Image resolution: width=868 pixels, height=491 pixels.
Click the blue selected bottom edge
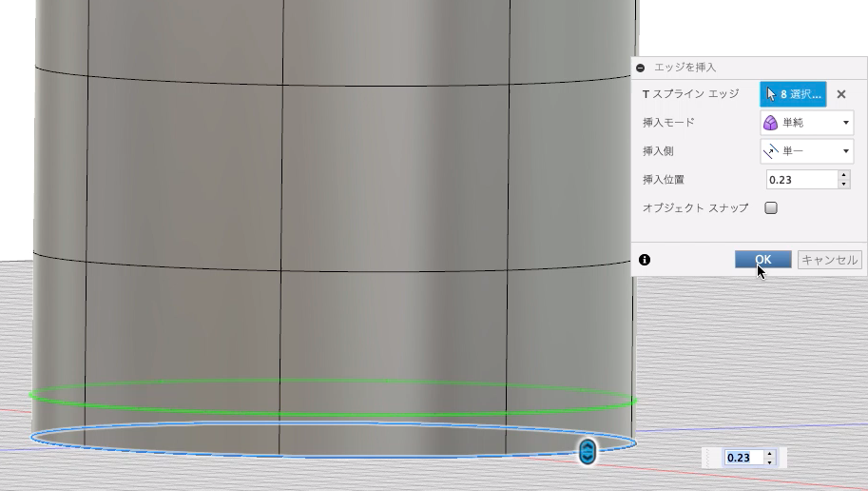(332, 457)
